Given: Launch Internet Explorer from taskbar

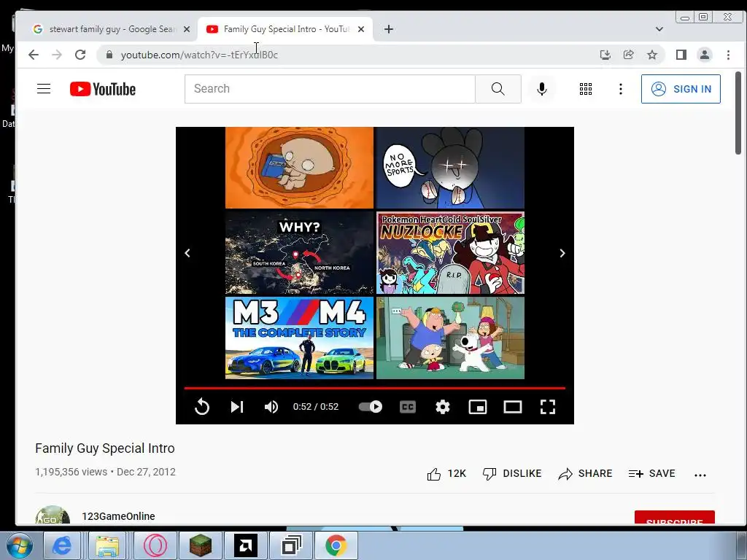Looking at the screenshot, I should (x=62, y=545).
